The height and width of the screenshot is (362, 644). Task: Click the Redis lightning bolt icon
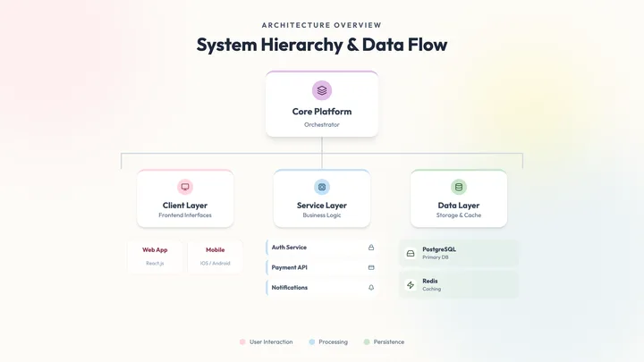click(411, 285)
